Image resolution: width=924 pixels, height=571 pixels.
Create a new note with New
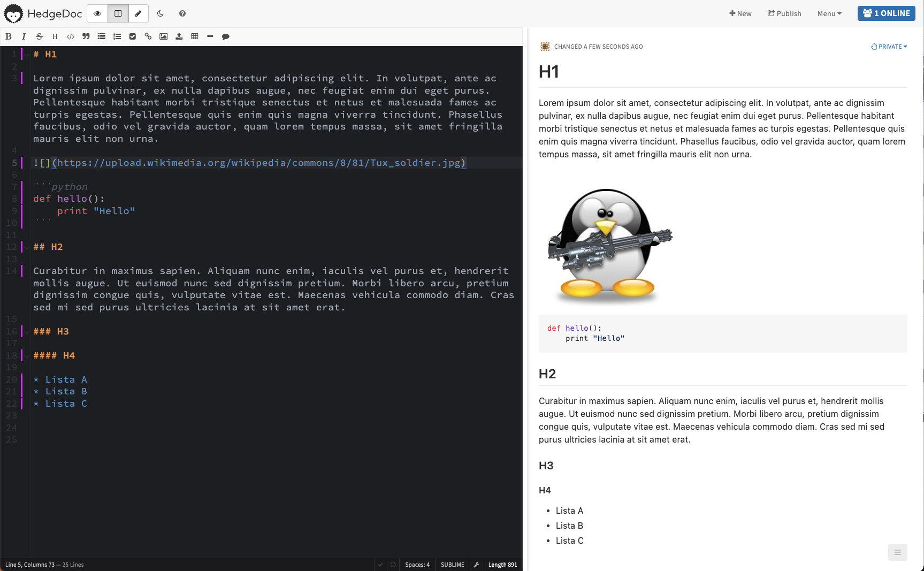coord(740,13)
